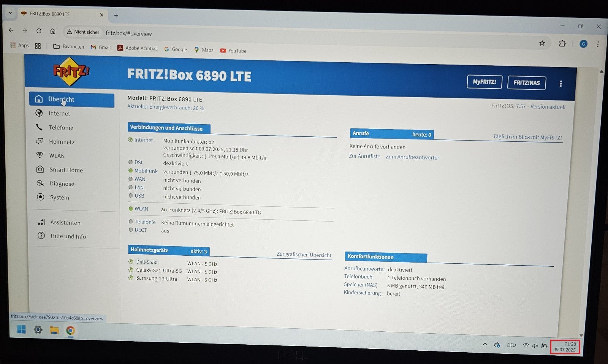Image resolution: width=608 pixels, height=364 pixels.
Task: Open the Windows Start menu
Action: click(x=22, y=329)
